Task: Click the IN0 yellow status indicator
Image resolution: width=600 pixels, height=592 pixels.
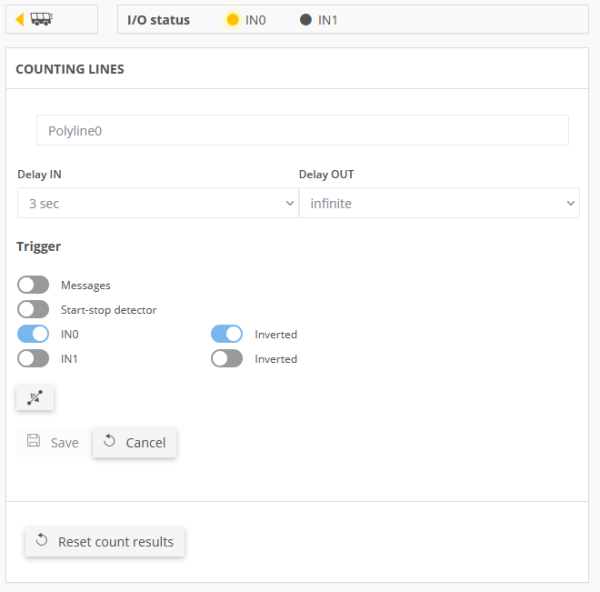Action: (233, 20)
